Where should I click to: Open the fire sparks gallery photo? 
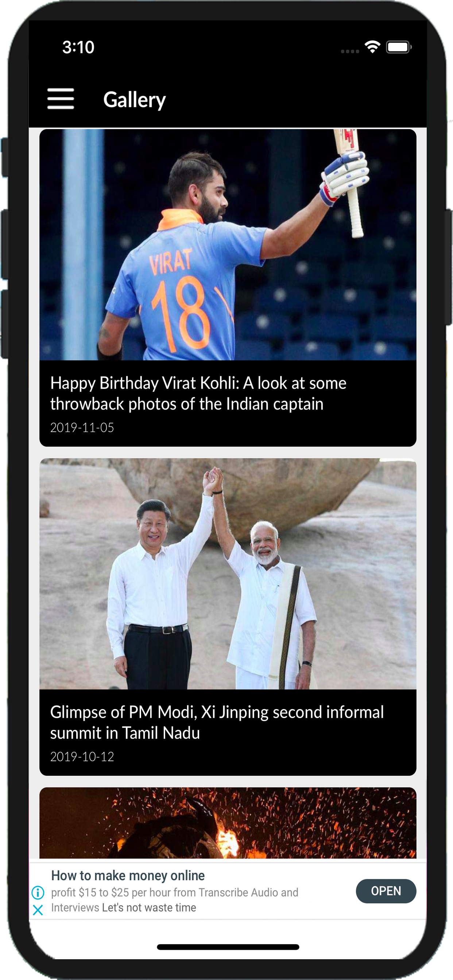pyautogui.click(x=228, y=822)
